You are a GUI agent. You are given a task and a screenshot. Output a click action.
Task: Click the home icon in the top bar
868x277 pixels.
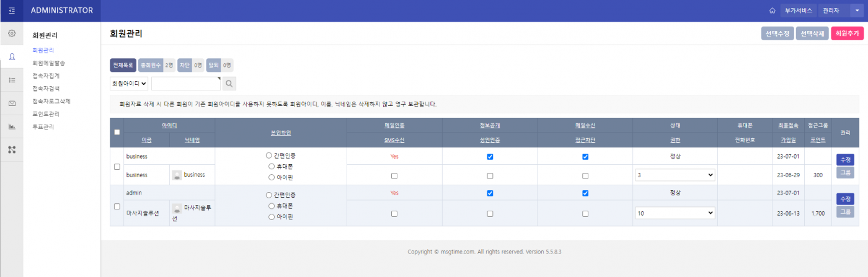pos(772,11)
